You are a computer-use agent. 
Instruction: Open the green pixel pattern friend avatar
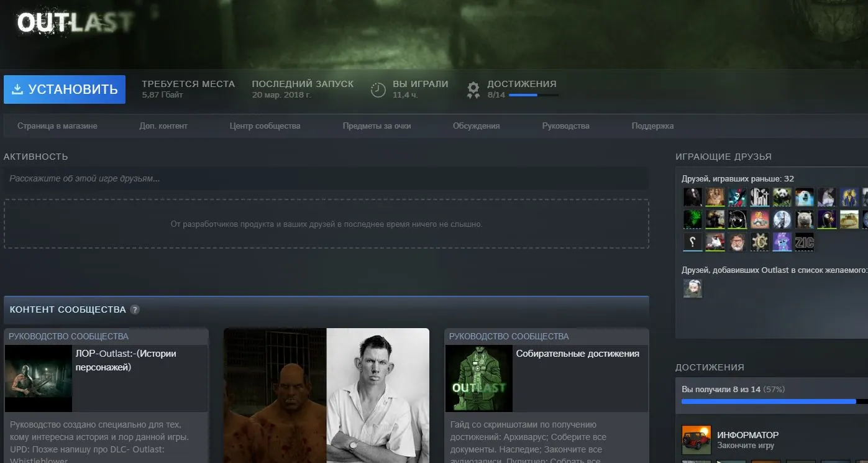[x=693, y=219]
